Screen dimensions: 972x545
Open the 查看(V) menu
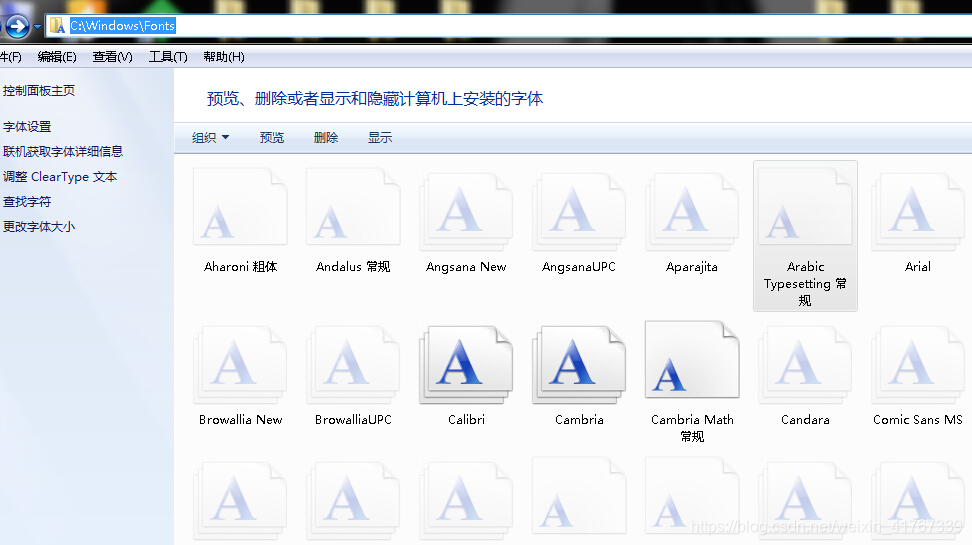[x=112, y=57]
